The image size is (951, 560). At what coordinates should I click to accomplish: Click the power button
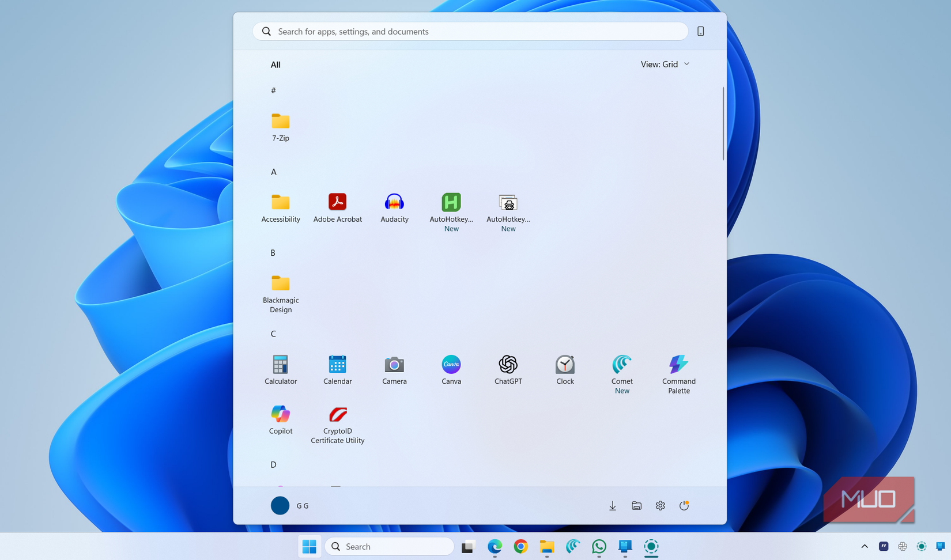[684, 505]
